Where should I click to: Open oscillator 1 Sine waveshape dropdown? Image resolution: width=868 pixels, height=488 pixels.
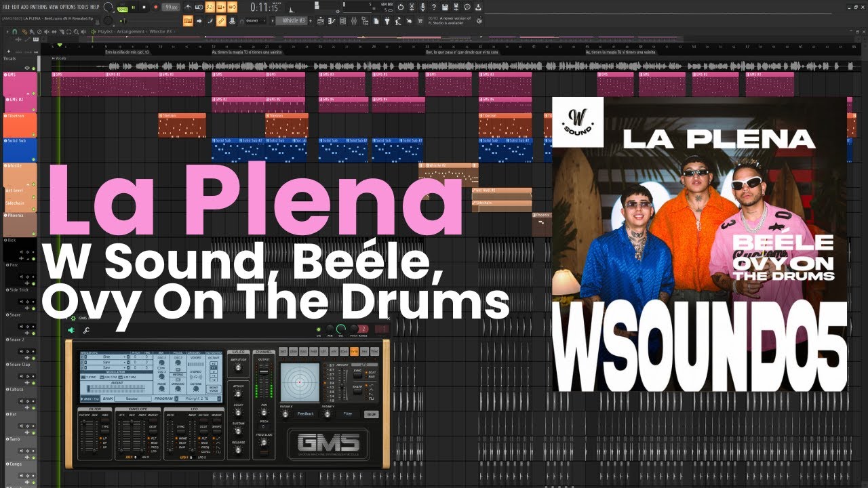point(106,357)
